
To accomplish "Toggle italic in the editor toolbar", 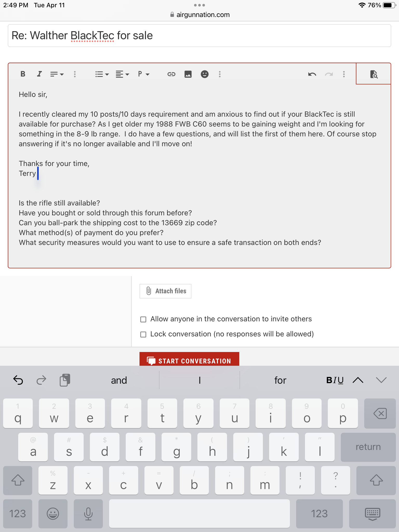I will 39,74.
